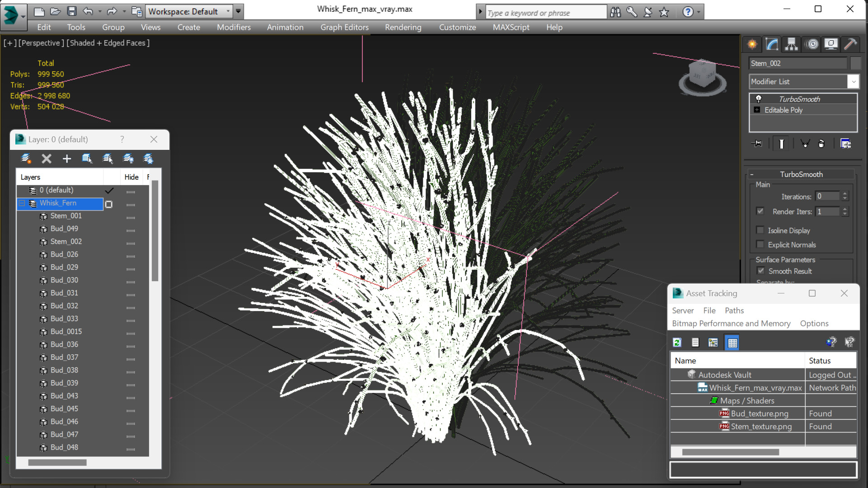Click Configure Modifier Sets icon
Viewport: 868px width, 488px height.
[846, 144]
